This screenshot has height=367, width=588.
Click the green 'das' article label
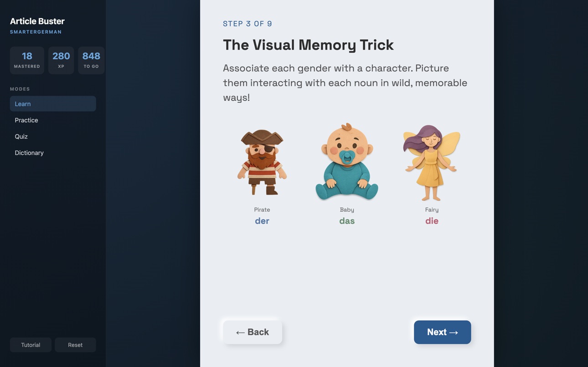[347, 221]
